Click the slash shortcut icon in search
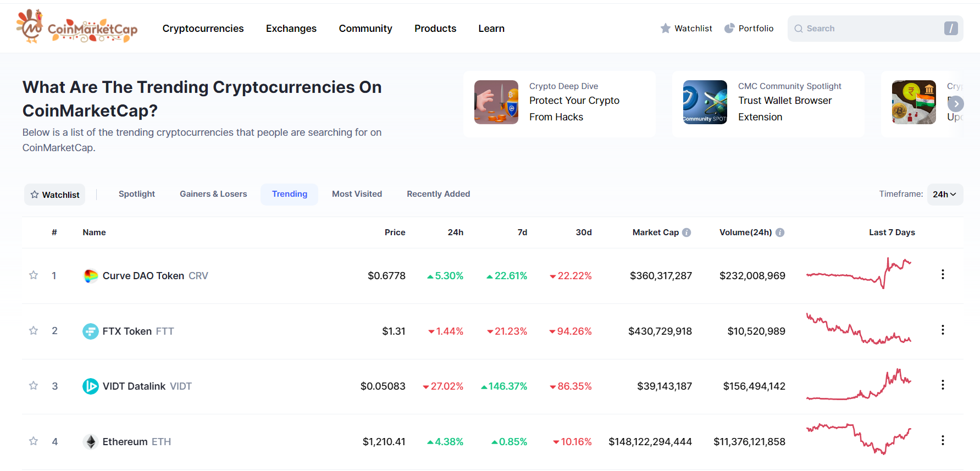The width and height of the screenshot is (980, 471). (951, 28)
